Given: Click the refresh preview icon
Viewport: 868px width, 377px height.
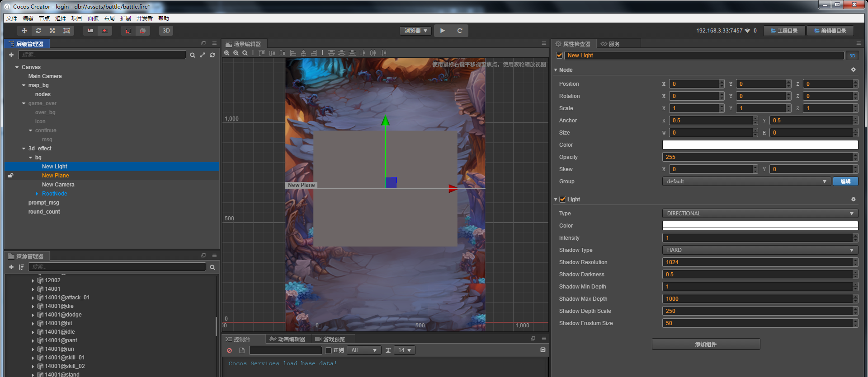Looking at the screenshot, I should 460,31.
